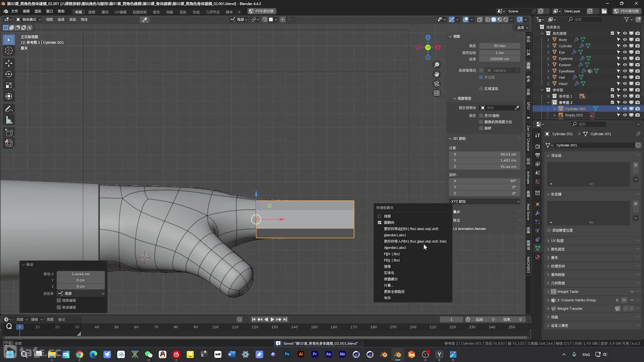This screenshot has width=644, height=362.
Task: Toggle 镜像编辑 checkbox in Move panel
Action: (x=59, y=301)
